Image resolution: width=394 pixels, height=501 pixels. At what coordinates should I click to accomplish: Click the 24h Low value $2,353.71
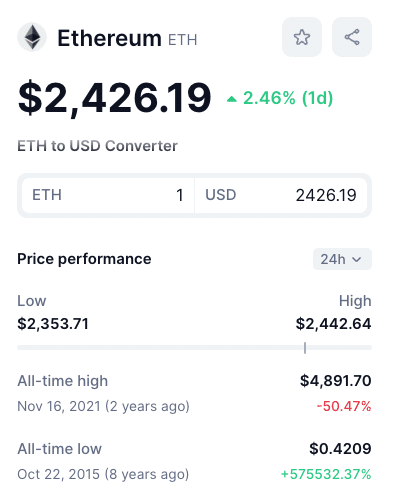coord(53,324)
